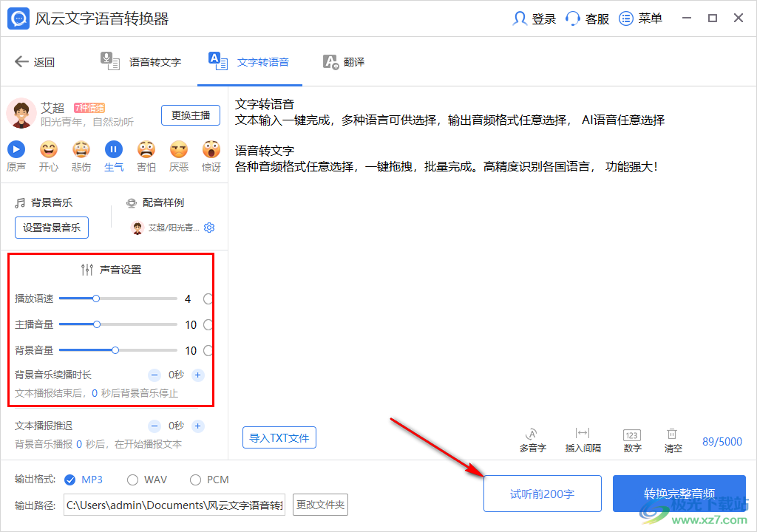Open the 多音字 polyphone tool

pos(532,440)
